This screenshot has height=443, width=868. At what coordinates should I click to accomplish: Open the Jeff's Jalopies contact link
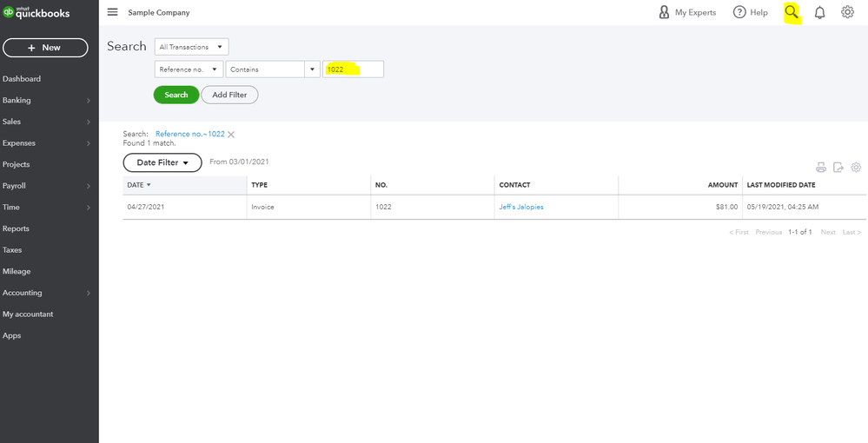[x=521, y=207]
